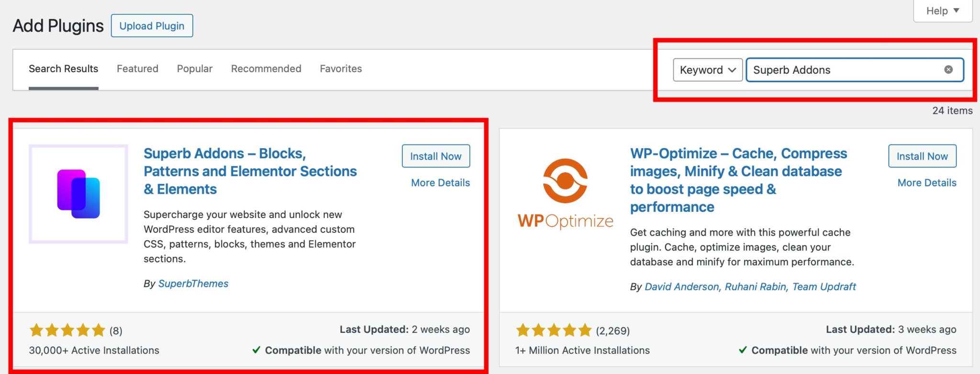The height and width of the screenshot is (374, 980).
Task: Click the (8) ratings count
Action: point(116,331)
